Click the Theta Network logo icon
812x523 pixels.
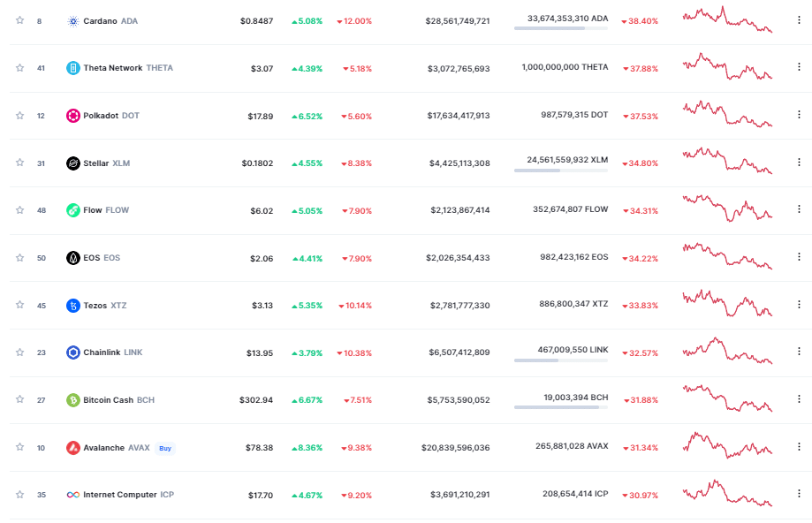point(73,68)
